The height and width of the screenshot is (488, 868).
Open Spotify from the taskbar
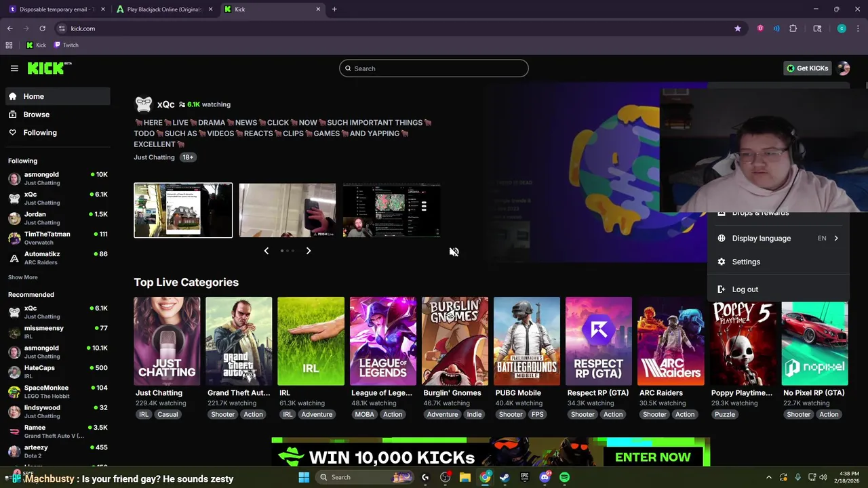click(564, 477)
